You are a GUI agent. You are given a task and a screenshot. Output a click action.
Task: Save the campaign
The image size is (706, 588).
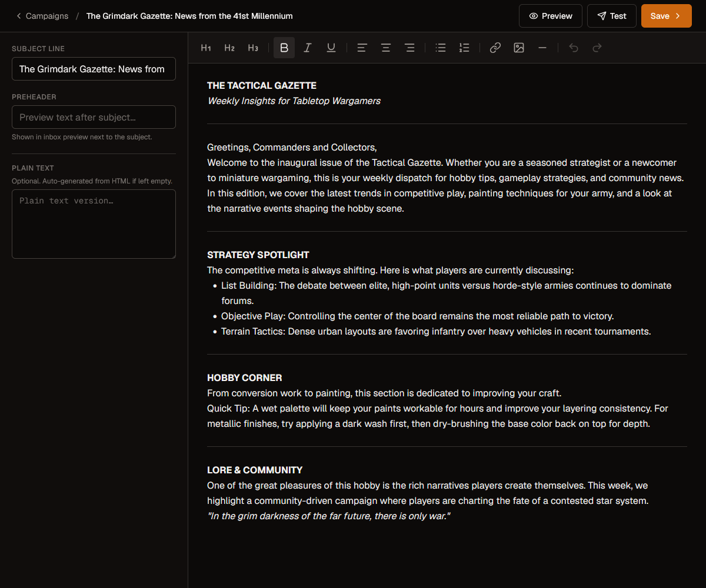667,16
